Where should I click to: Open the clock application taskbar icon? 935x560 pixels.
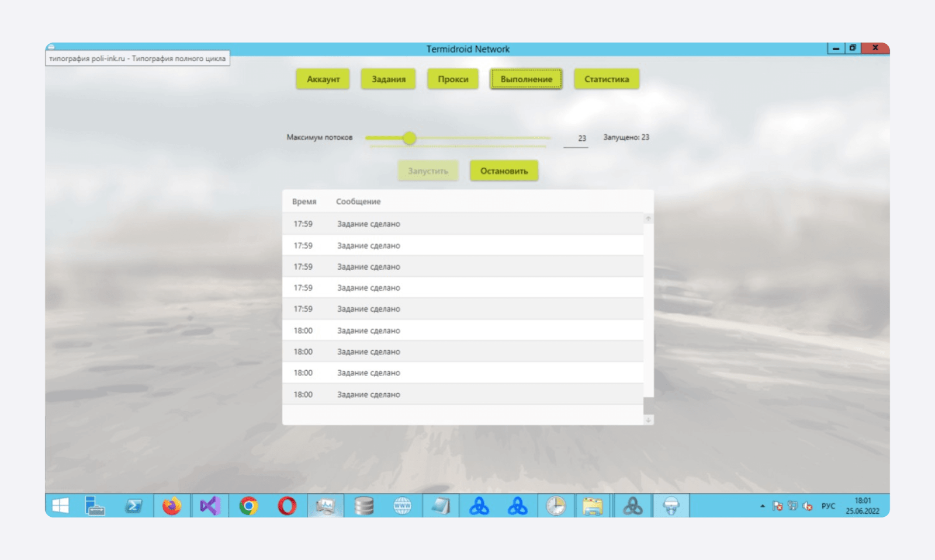point(556,506)
